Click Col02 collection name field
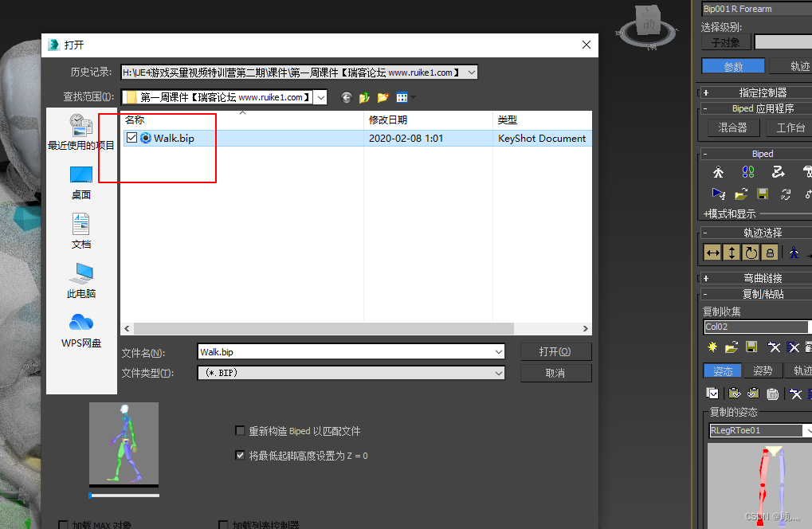Image resolution: width=812 pixels, height=529 pixels. (x=756, y=327)
